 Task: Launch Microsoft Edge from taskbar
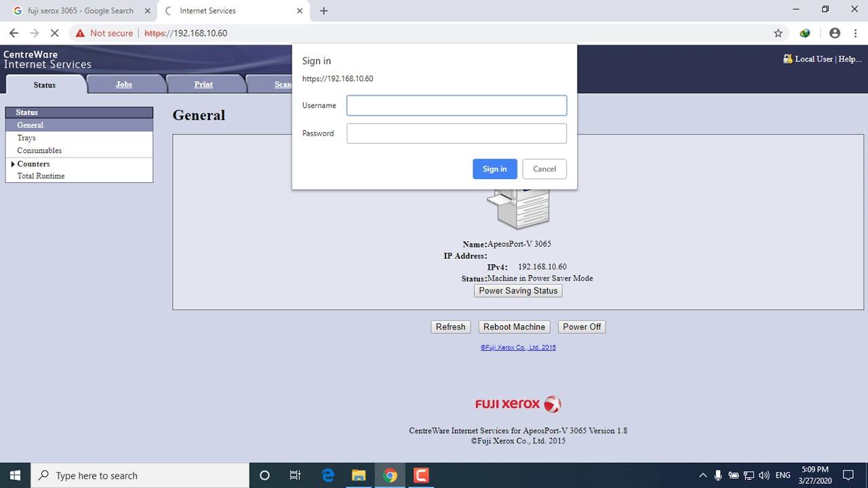(328, 475)
